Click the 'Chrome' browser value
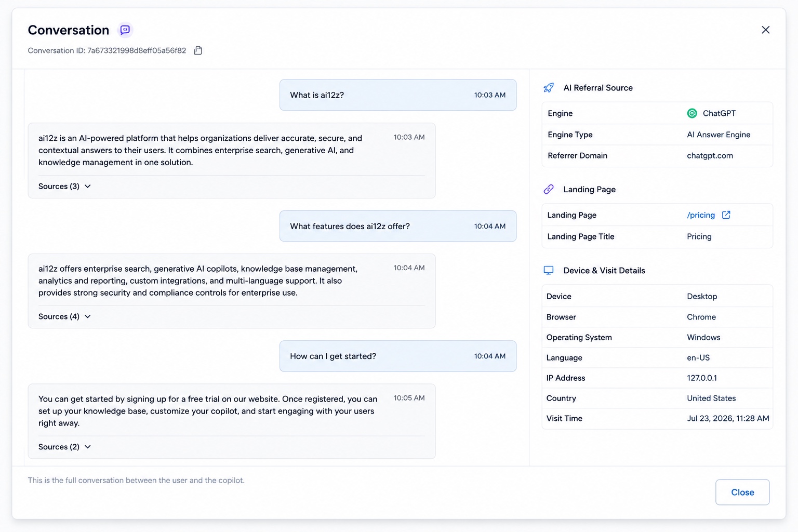The width and height of the screenshot is (798, 532). 701,317
